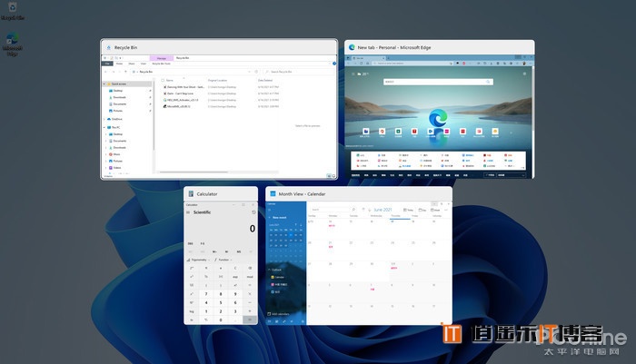Image resolution: width=636 pixels, height=364 pixels.
Task: Select Music under This PC
Action: (114, 154)
